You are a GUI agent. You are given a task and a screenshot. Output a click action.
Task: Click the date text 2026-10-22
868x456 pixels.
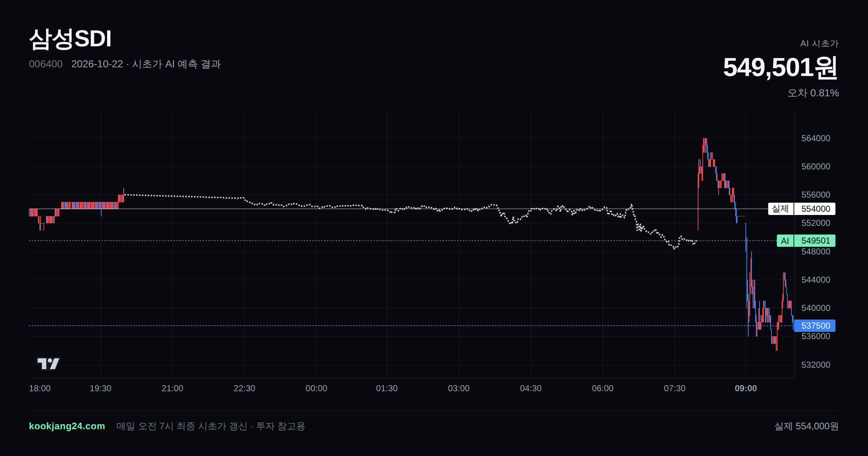click(97, 64)
